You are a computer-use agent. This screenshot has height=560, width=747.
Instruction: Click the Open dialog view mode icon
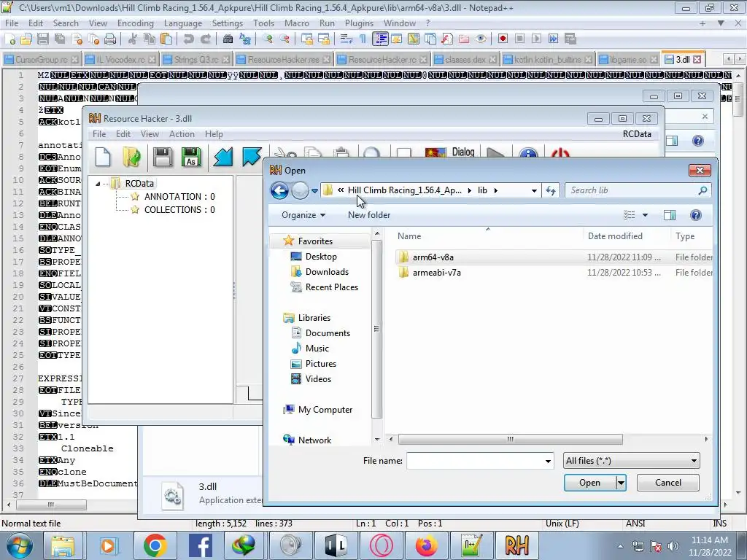(630, 215)
